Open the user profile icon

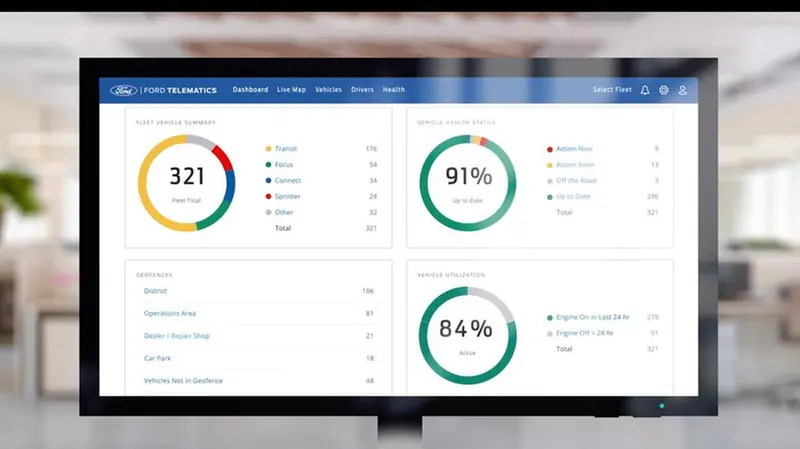683,90
